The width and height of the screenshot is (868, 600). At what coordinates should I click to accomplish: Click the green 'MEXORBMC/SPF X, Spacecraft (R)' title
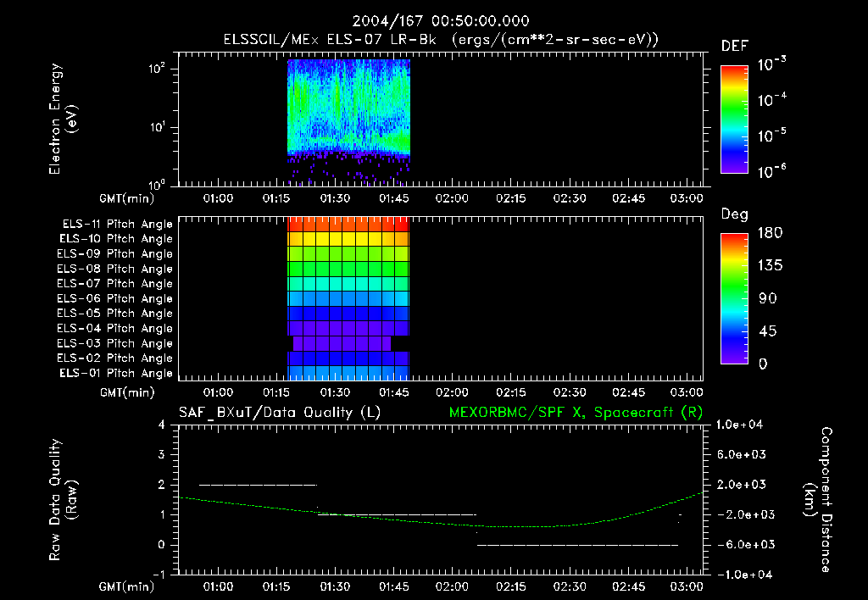tap(576, 413)
